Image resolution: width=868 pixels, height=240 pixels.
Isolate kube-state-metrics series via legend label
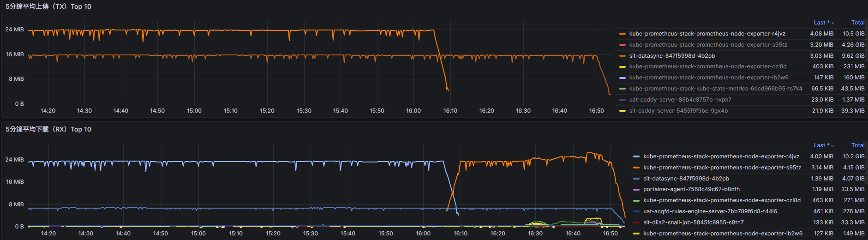(x=715, y=89)
